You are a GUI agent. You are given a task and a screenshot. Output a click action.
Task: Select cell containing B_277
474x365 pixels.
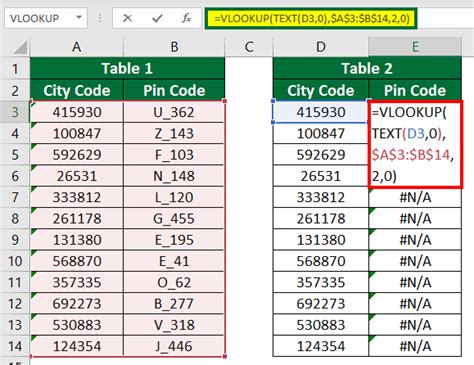[174, 304]
